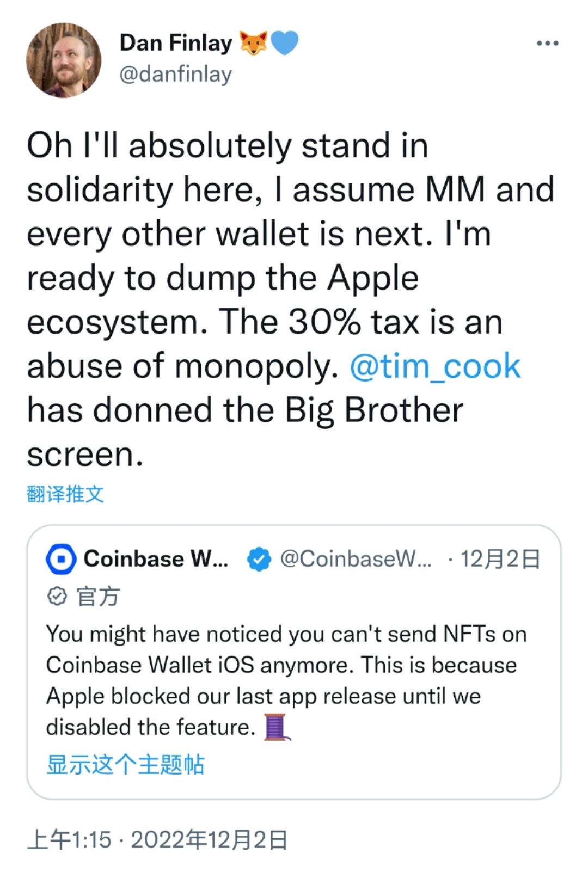Click the tweet timestamp 上午1:15
588x872 pixels.
[x=69, y=840]
